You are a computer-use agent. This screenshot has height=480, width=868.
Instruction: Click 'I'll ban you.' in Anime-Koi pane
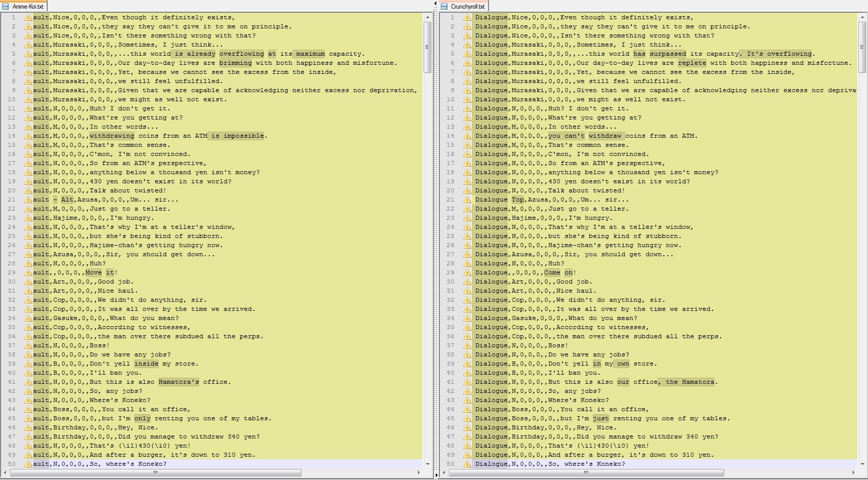coord(116,373)
